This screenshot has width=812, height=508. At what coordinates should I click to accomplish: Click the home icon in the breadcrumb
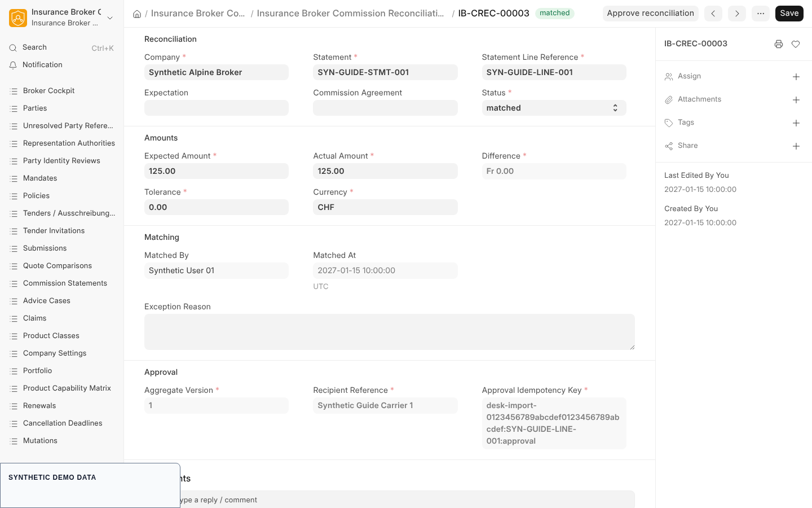click(x=137, y=14)
